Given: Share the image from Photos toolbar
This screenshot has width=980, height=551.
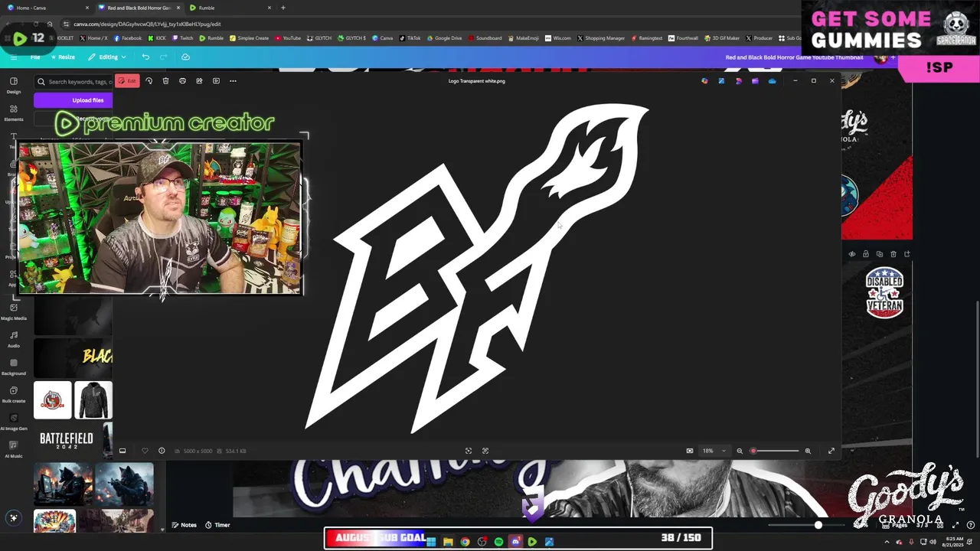Looking at the screenshot, I should click(x=199, y=80).
